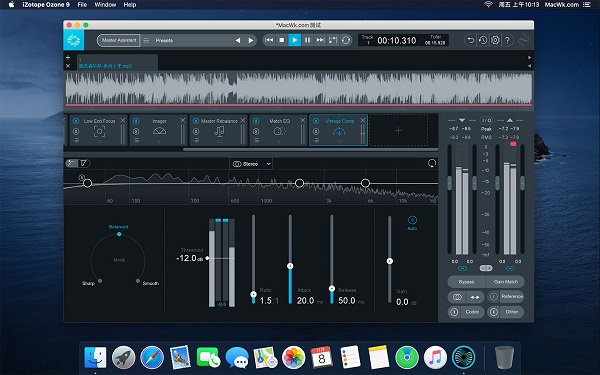Toggle power for Match EQ module
The image size is (600, 375).
256,121
